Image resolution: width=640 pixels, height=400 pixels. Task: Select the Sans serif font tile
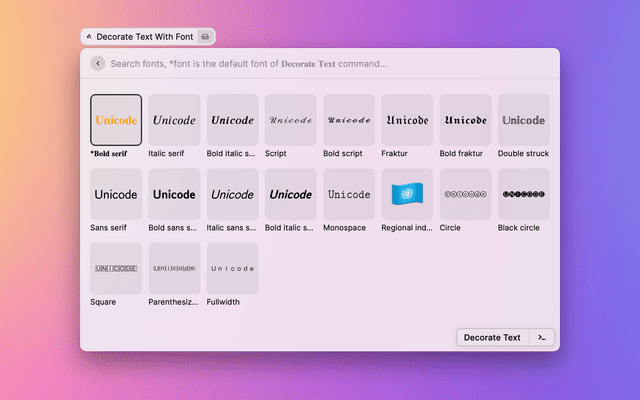pos(116,194)
